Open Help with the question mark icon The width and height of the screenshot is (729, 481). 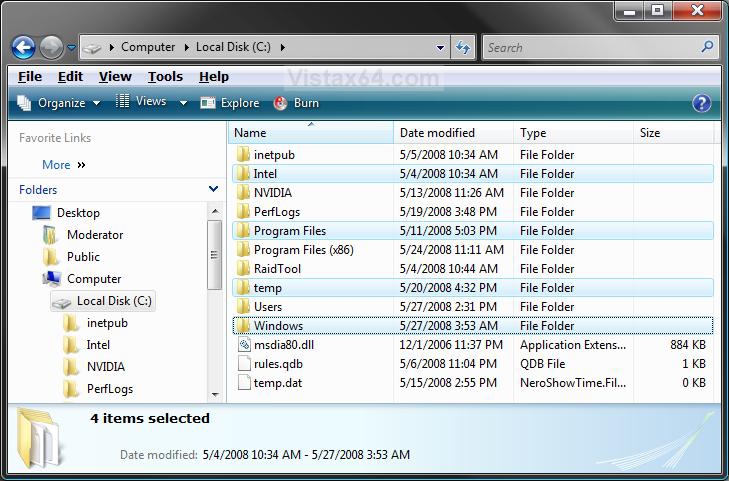702,103
